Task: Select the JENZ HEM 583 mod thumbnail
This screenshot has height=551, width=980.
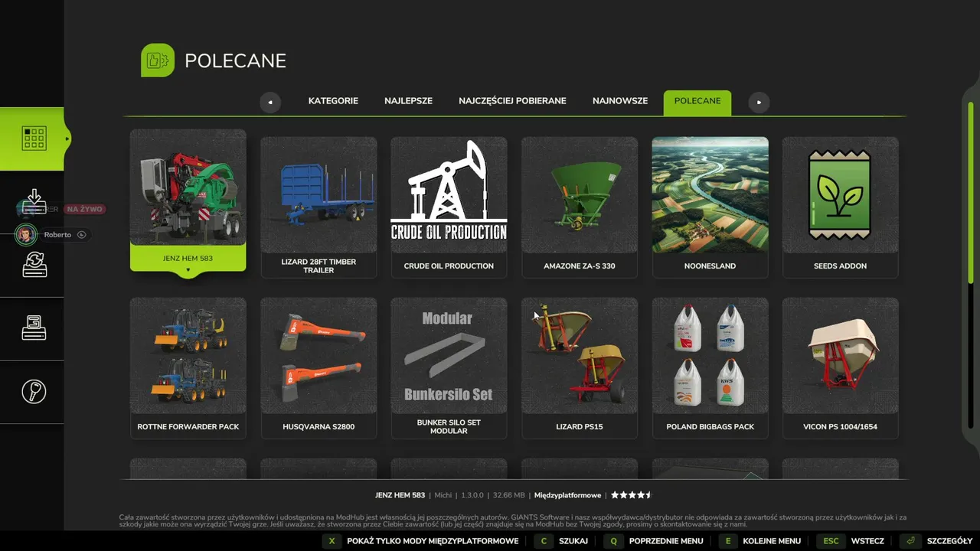Action: 188,187
